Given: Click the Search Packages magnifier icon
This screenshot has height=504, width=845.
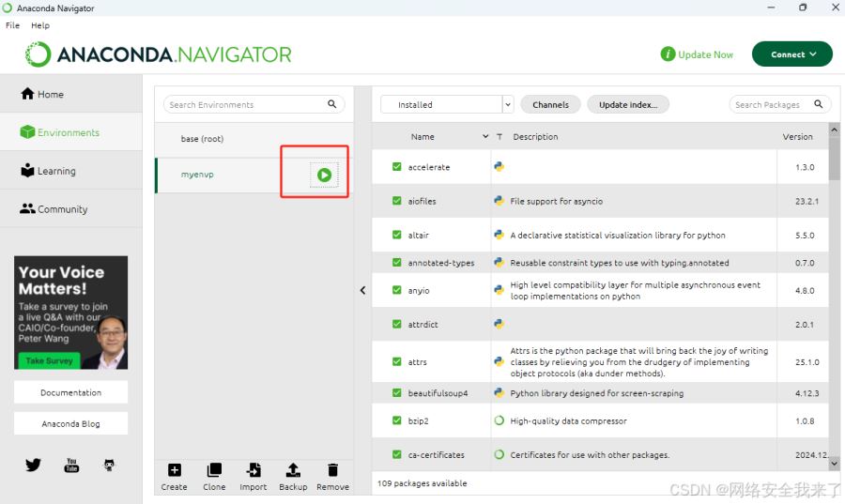Looking at the screenshot, I should [818, 104].
